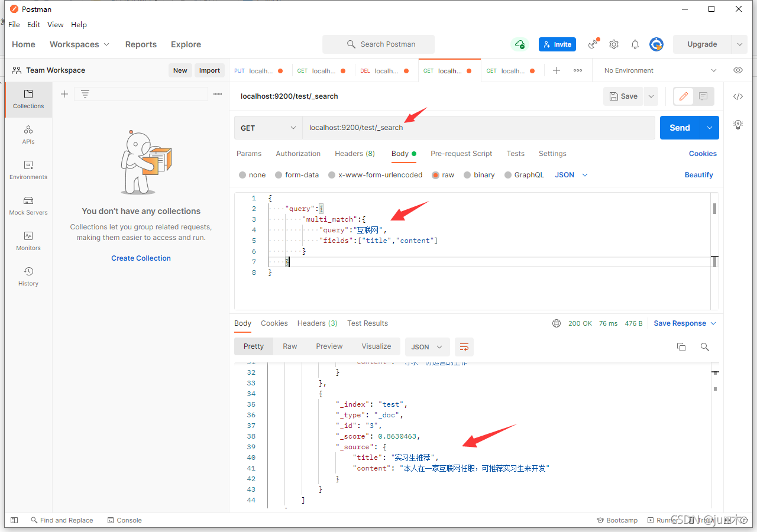Click the Send button
The image size is (757, 532).
tap(680, 128)
